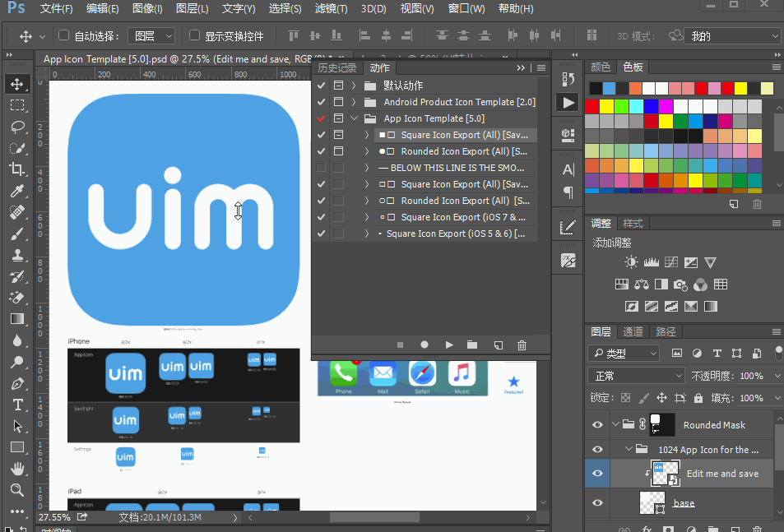
Task: Open the 滤镜(T) menu
Action: [x=331, y=8]
